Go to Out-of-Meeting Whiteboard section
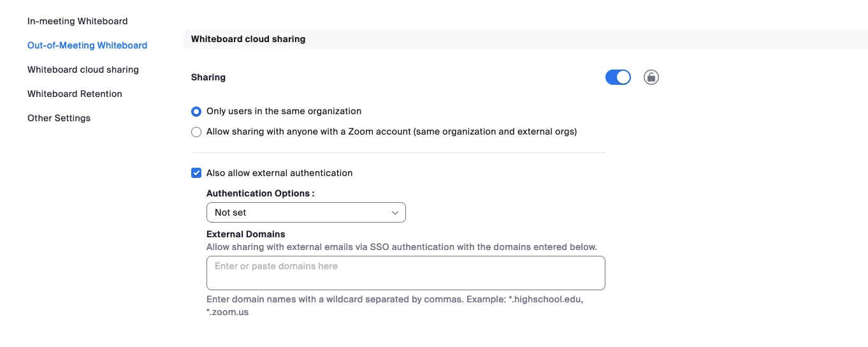The image size is (868, 347). (87, 45)
